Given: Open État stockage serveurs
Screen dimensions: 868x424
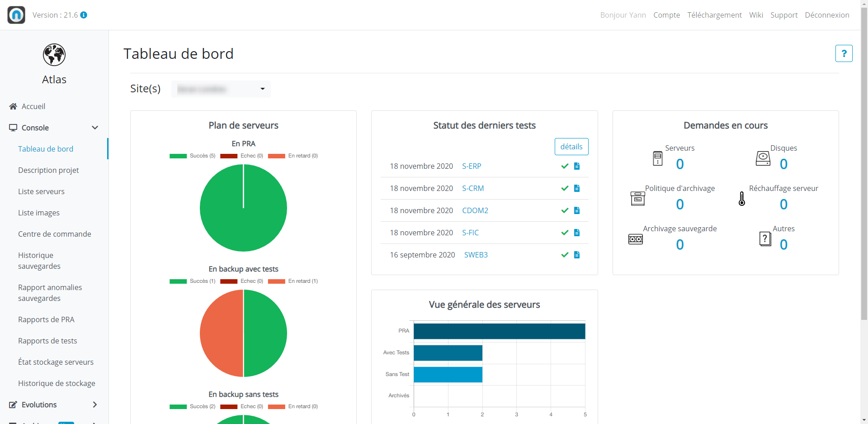Looking at the screenshot, I should point(56,362).
